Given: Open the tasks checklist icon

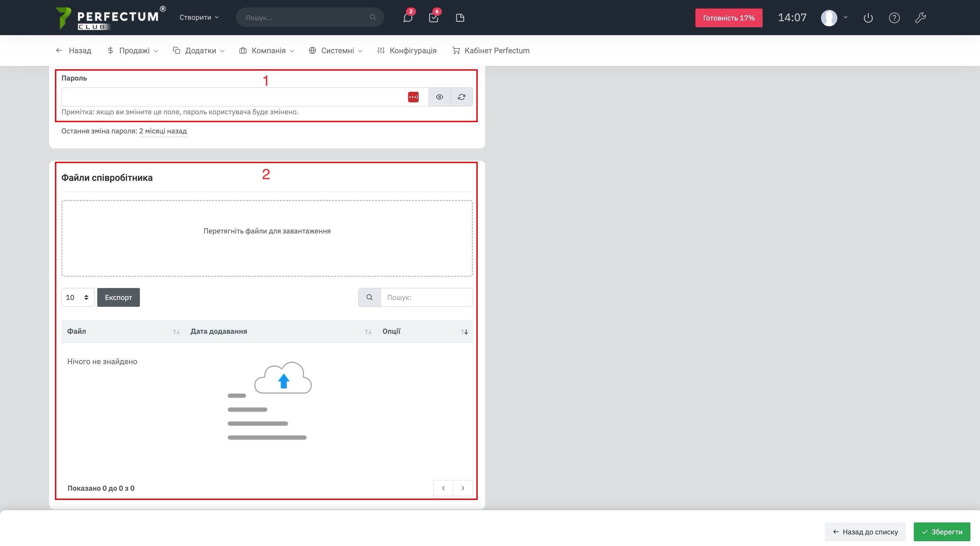Looking at the screenshot, I should (x=433, y=18).
